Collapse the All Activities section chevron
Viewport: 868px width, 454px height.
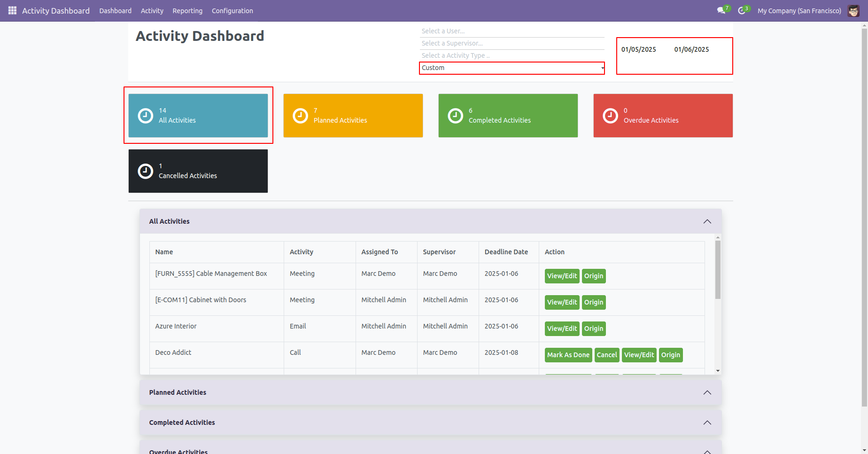coord(707,221)
